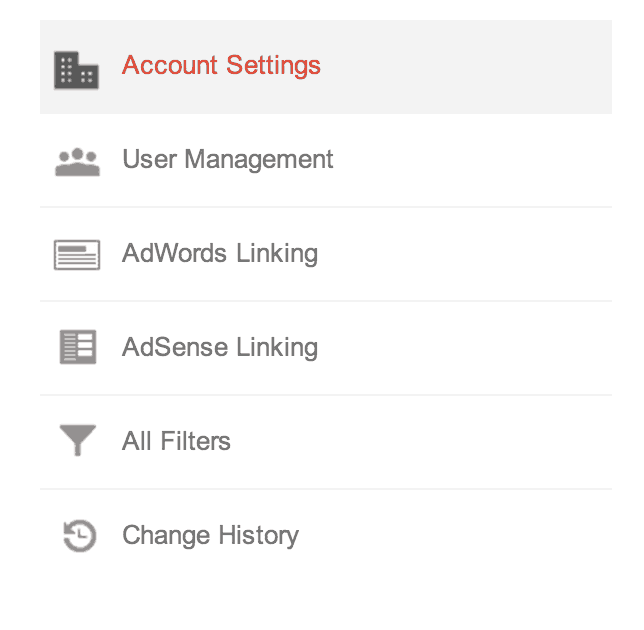The image size is (644, 630).
Task: Select the AdWords Linking ad-page icon
Action: (x=77, y=255)
